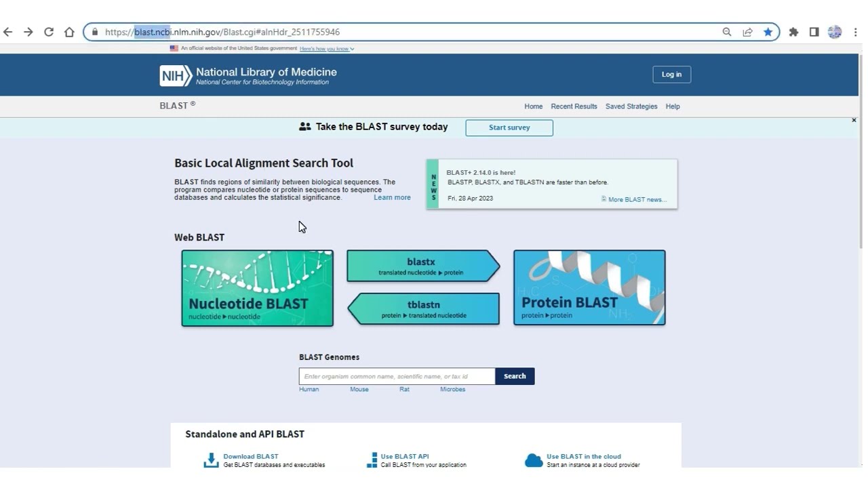The height and width of the screenshot is (488, 868).
Task: View site security lock information
Action: pyautogui.click(x=95, y=32)
